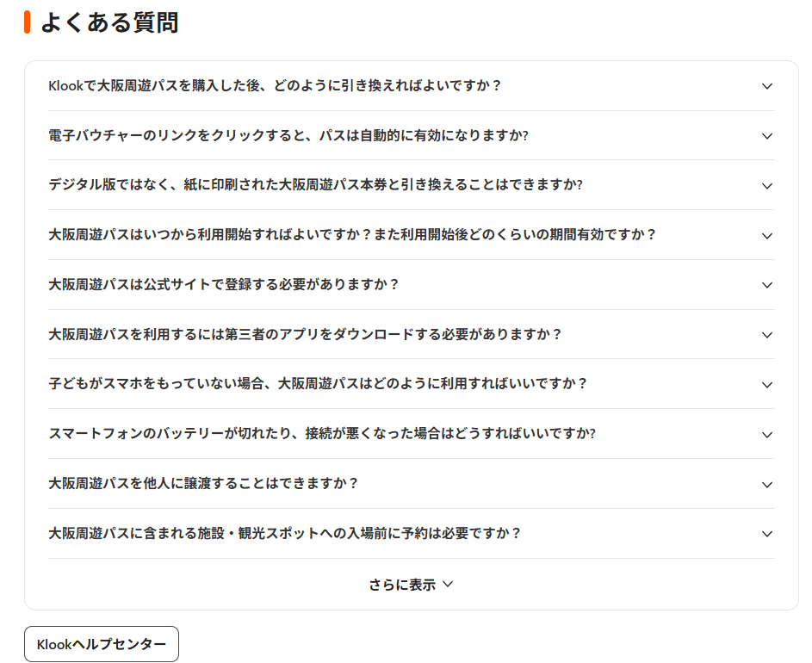The width and height of the screenshot is (812, 663).
Task: Click chevron beside transferring pass to others question
Action: click(x=767, y=485)
